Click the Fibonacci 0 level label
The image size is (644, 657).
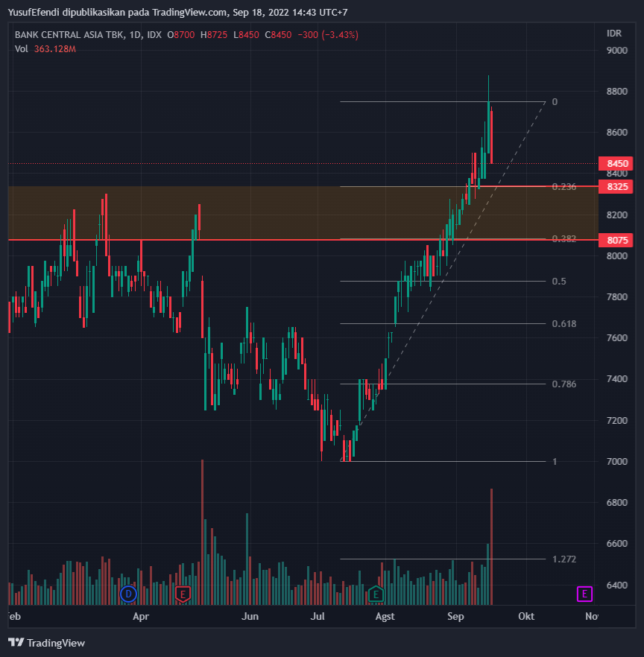point(555,102)
